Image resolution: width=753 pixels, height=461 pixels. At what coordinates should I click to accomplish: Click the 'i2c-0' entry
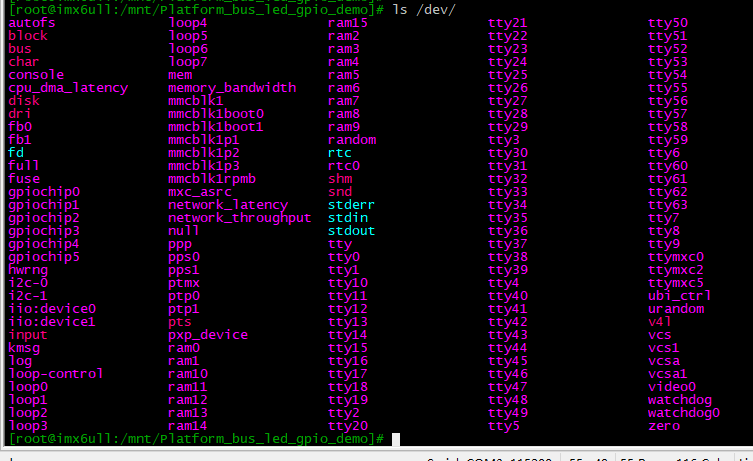[x=28, y=283]
